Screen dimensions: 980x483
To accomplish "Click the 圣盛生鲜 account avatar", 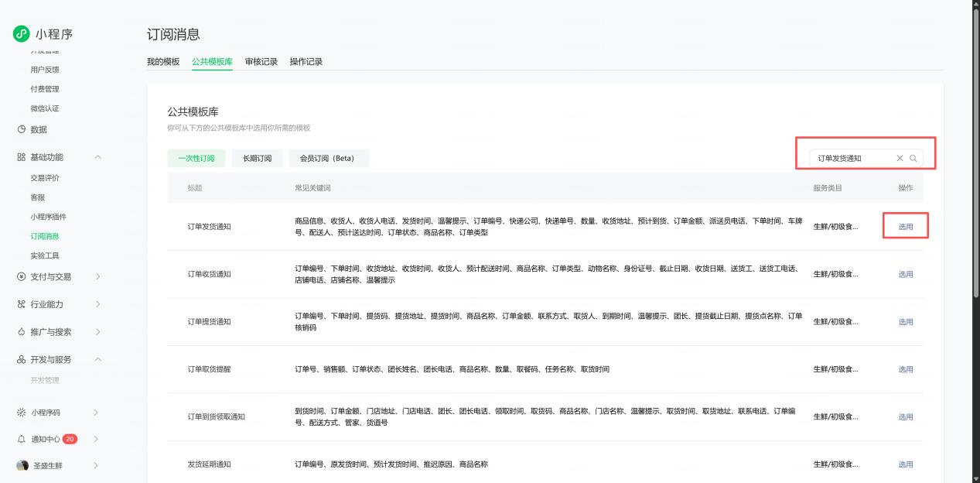I will coord(22,466).
